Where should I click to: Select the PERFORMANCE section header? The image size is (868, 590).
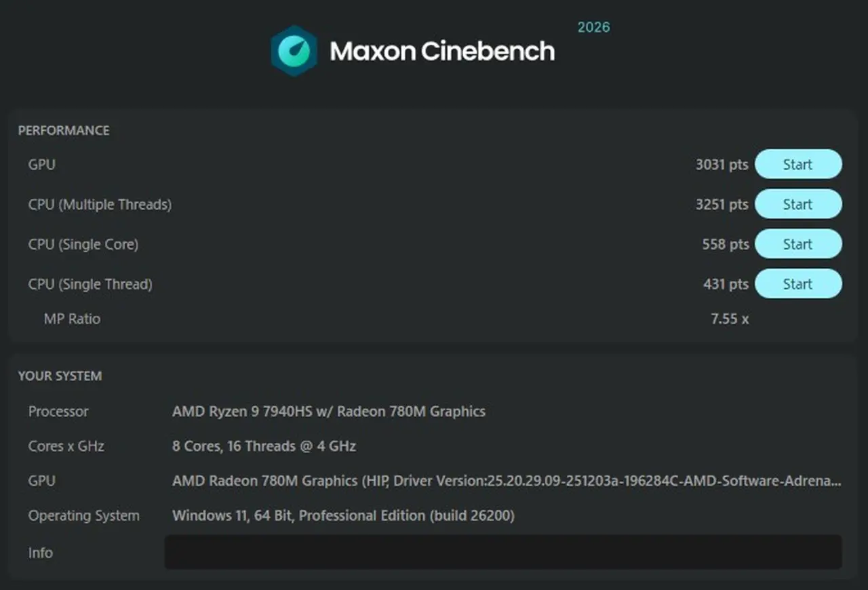click(64, 130)
